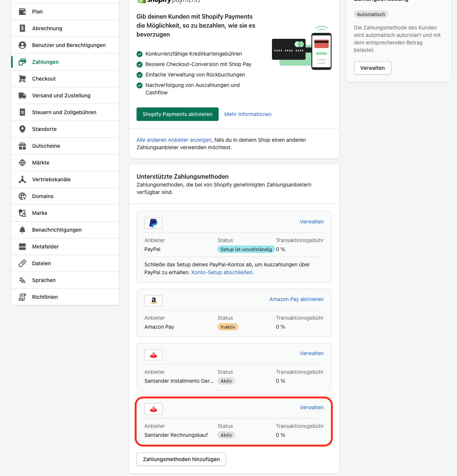Go to Abrechnung settings
This screenshot has width=457, height=476.
tap(65, 28)
